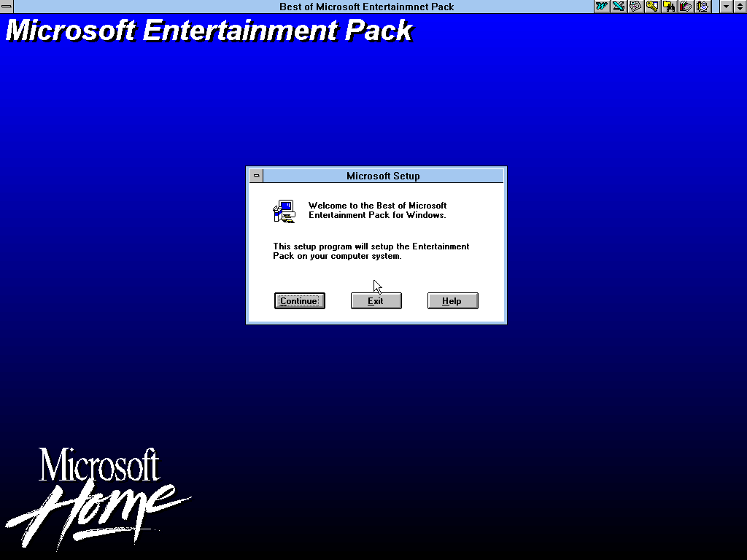The image size is (747, 560).
Task: Open Help for the setup program
Action: [452, 301]
